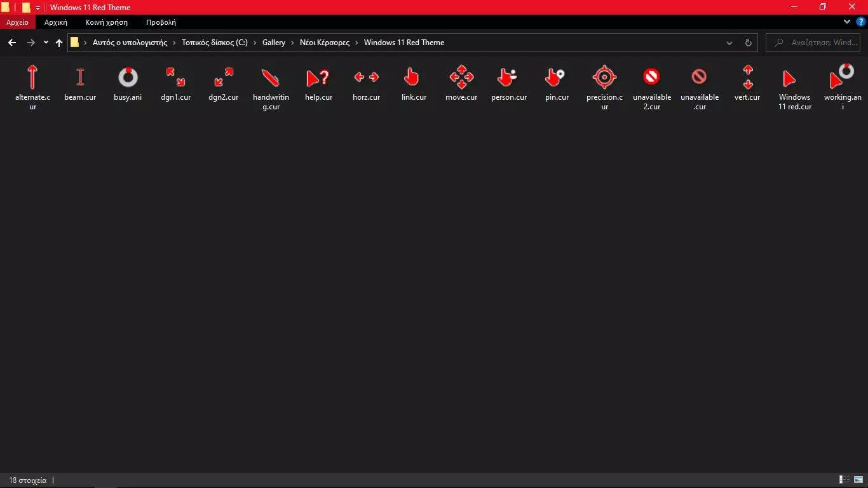Open the recent locations dropdown arrow
The height and width of the screenshot is (488, 868).
coord(46,43)
